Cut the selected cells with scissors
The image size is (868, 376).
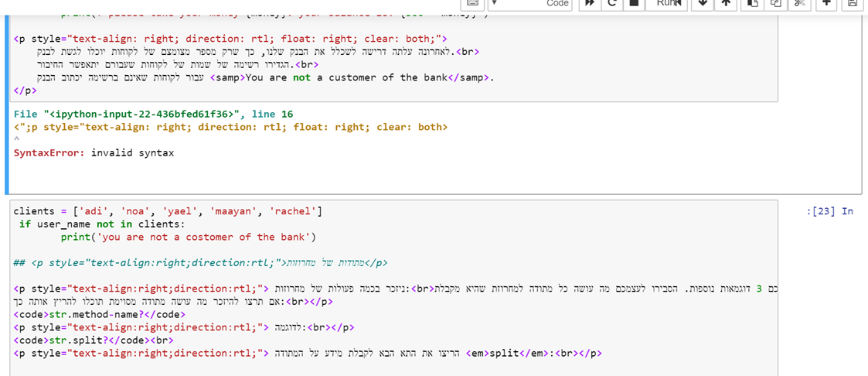[798, 3]
